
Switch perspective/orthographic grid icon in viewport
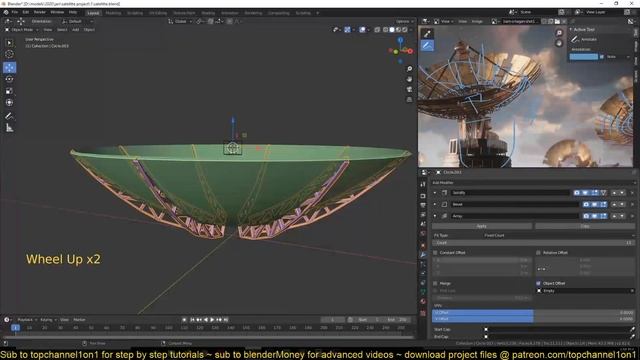point(409,100)
